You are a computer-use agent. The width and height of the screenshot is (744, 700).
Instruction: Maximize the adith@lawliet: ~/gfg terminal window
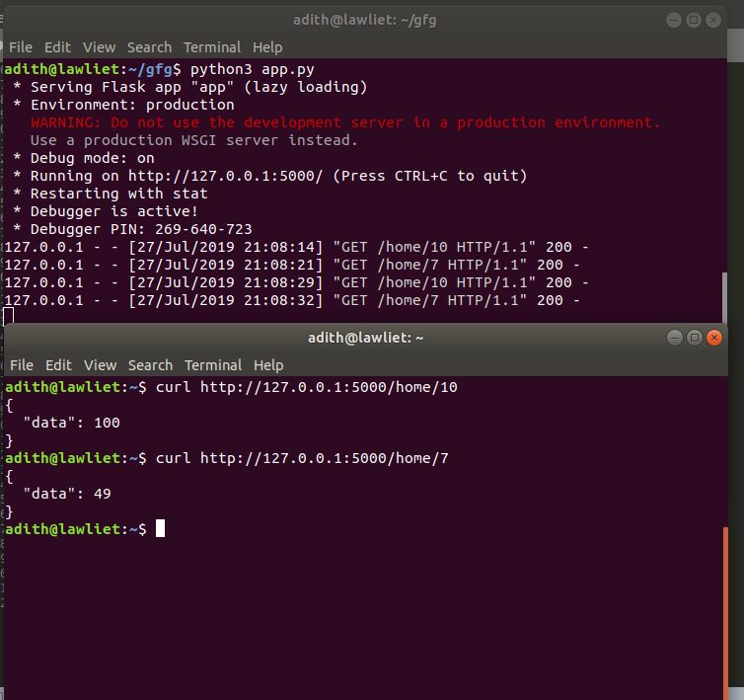(694, 20)
